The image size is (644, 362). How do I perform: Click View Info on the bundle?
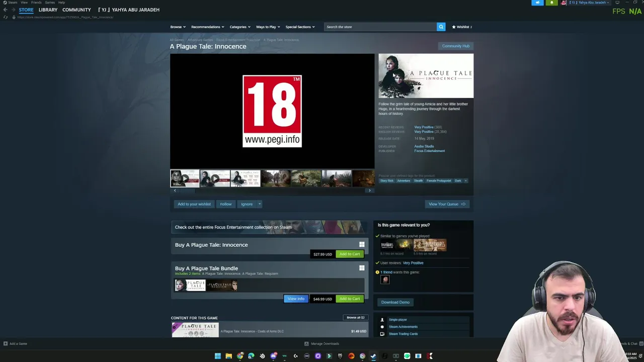tap(296, 299)
